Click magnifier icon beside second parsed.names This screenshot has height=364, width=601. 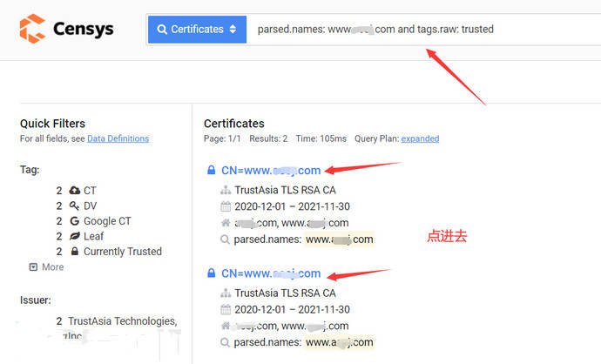point(226,342)
